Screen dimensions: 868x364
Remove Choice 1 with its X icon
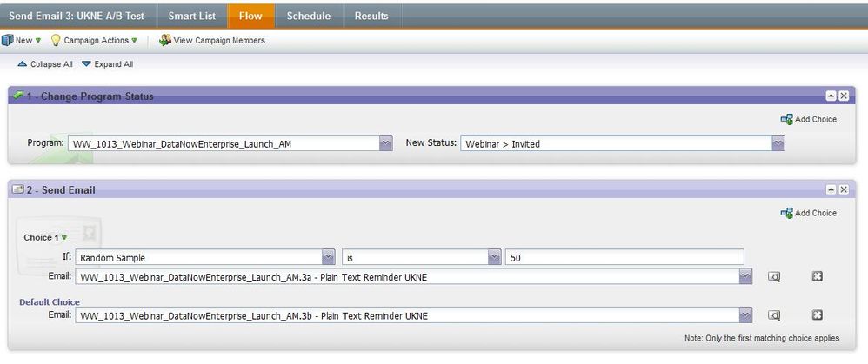(817, 276)
